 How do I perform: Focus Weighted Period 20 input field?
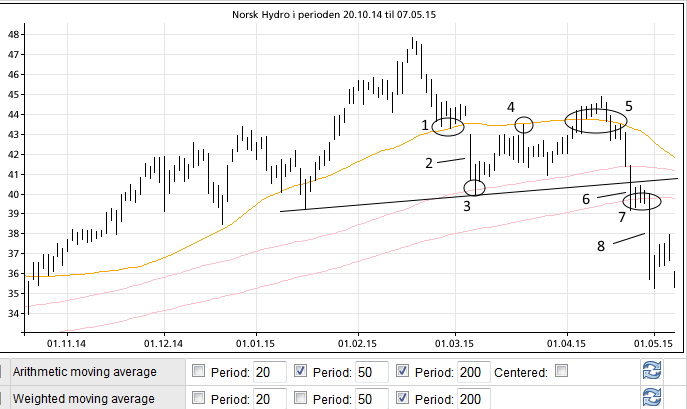click(x=270, y=399)
